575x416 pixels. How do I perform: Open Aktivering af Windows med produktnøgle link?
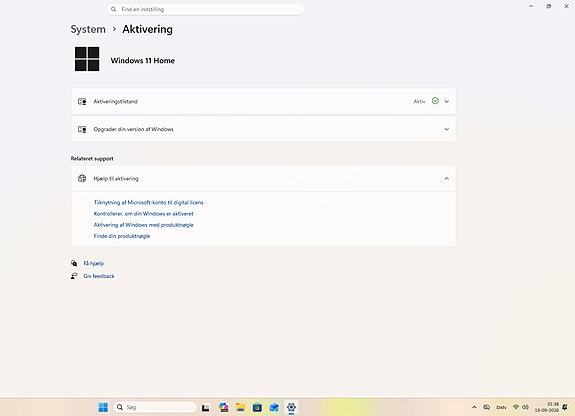pyautogui.click(x=143, y=225)
